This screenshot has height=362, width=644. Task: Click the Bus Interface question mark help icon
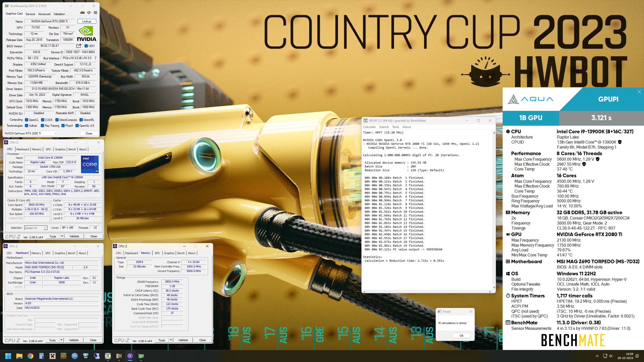[95, 58]
